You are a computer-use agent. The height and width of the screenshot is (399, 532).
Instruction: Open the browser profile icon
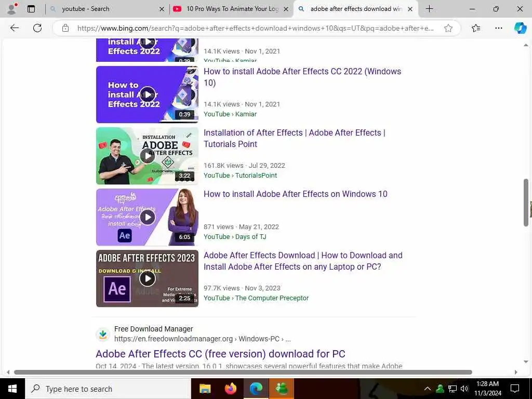tap(12, 9)
